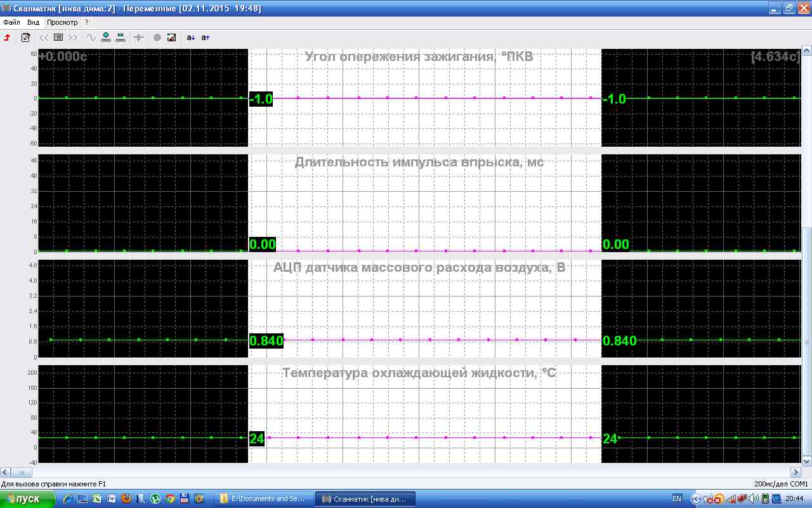Click the 'a' down-arrow decrease font icon
This screenshot has width=812, height=508.
pyautogui.click(x=191, y=37)
